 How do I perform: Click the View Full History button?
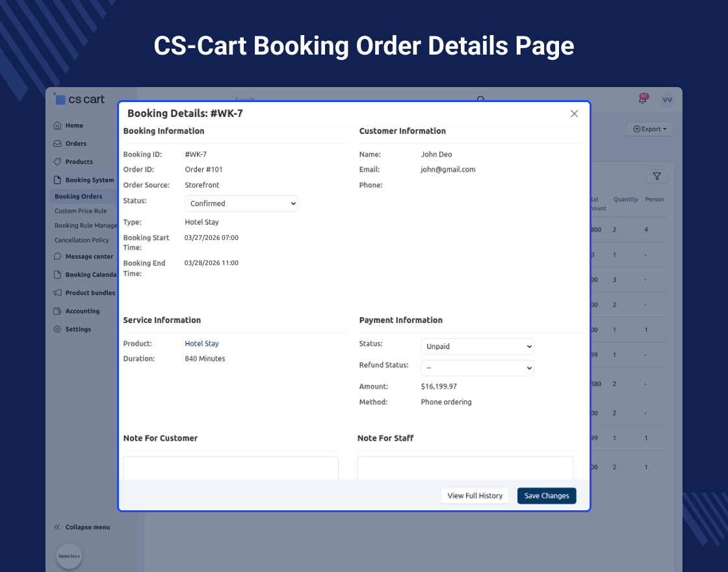(474, 496)
